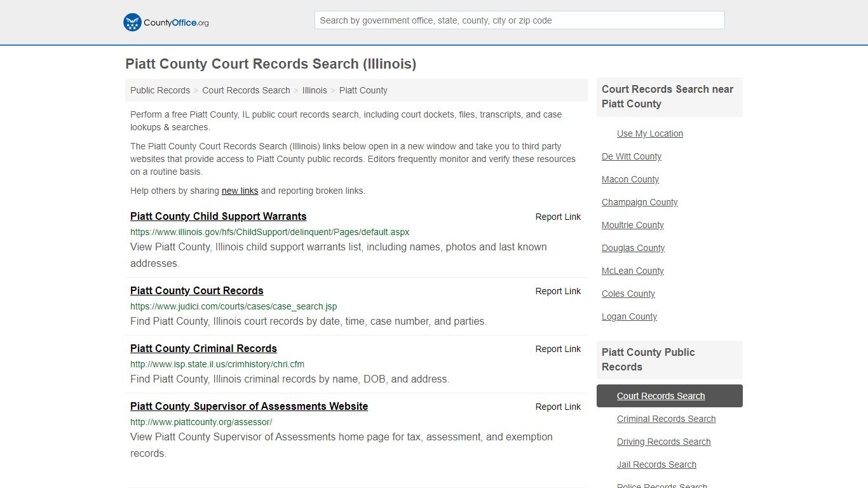Open Illinois breadcrumb link
Screen dimensions: 868x488
click(x=315, y=90)
